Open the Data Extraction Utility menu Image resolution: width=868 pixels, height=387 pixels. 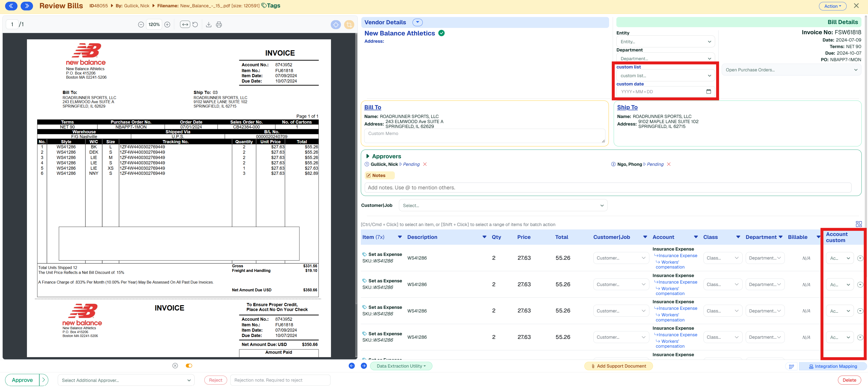tap(401, 366)
